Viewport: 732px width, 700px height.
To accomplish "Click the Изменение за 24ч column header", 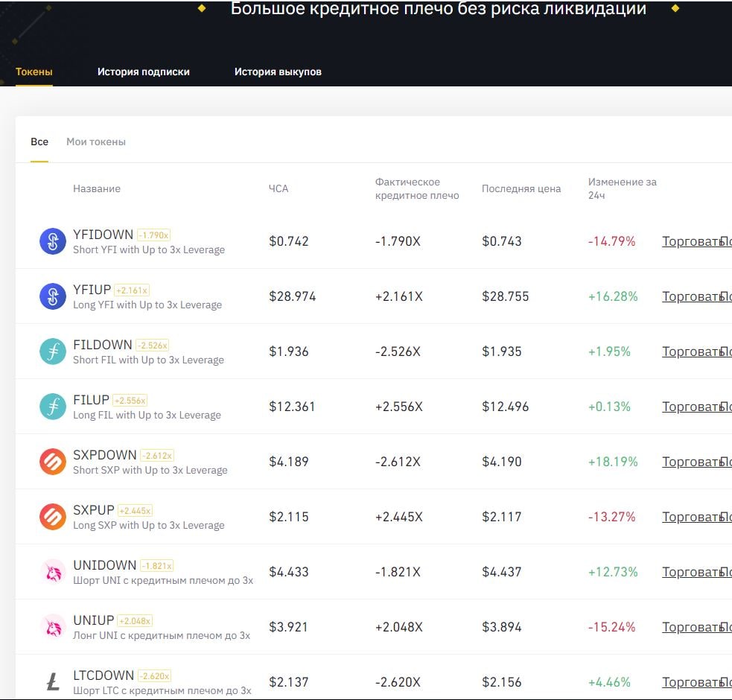I will click(622, 188).
